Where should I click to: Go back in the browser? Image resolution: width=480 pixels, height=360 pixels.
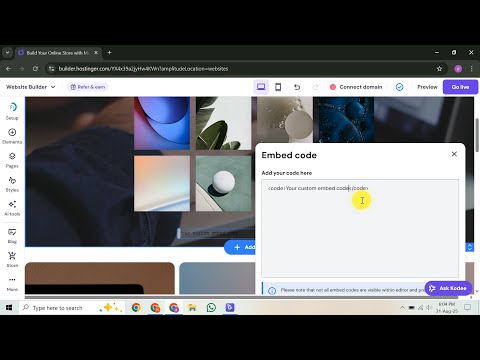tap(9, 69)
